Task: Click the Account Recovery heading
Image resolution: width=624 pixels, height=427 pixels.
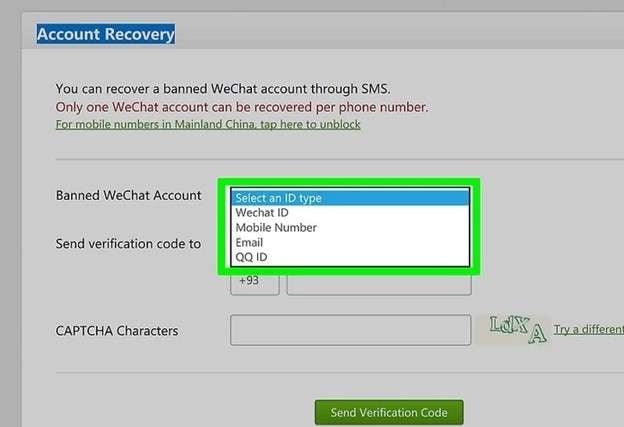Action: tap(106, 34)
